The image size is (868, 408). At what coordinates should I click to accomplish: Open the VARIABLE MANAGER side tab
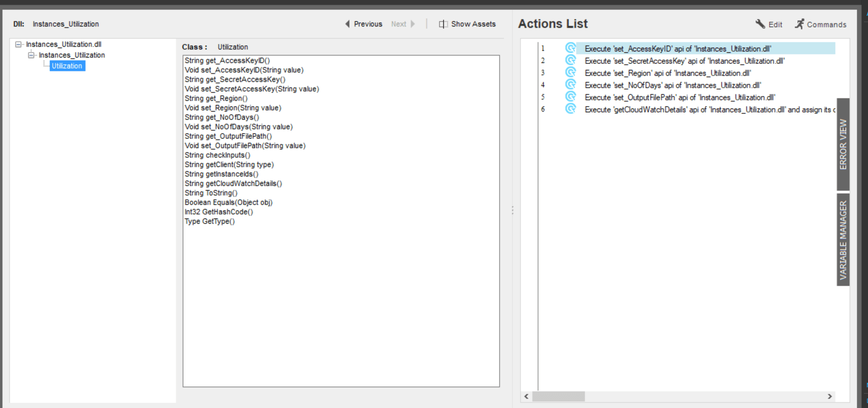[843, 240]
